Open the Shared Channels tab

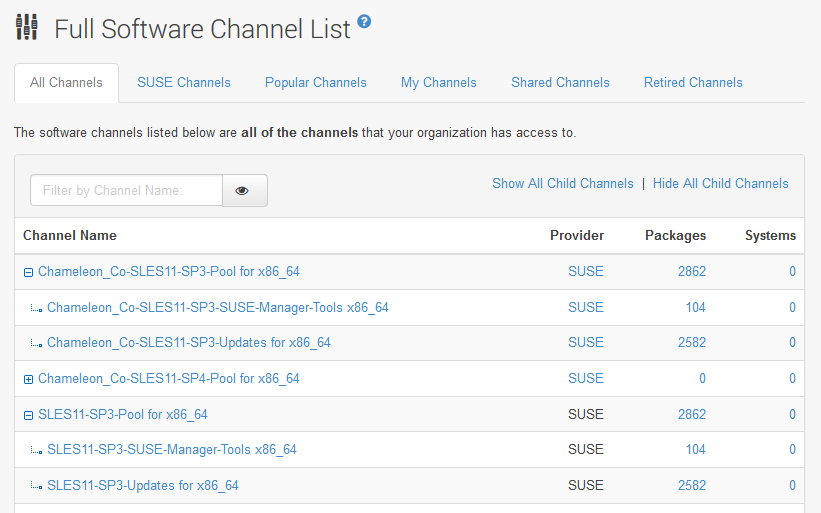(560, 83)
